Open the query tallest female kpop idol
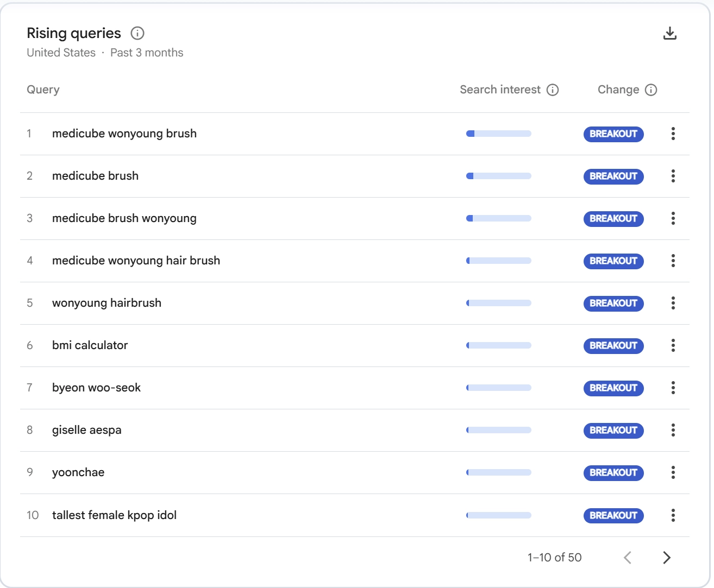Screen dimensions: 714x588 click(114, 515)
